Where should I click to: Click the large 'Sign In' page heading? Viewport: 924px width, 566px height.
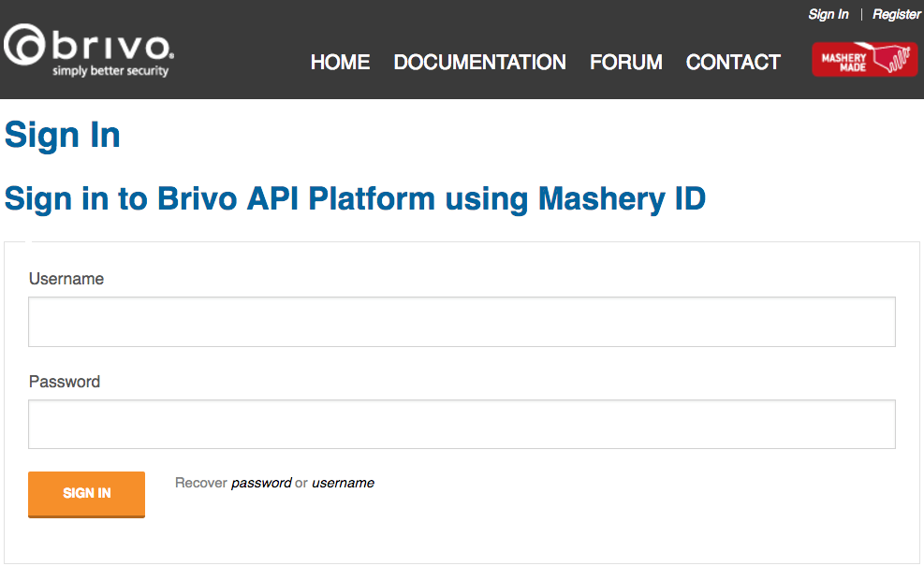pos(63,136)
